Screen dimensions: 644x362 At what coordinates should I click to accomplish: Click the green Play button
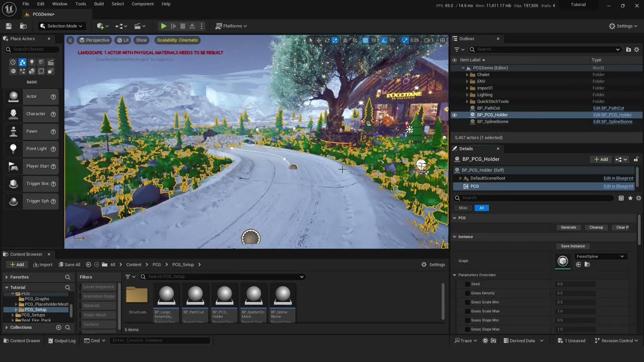(x=164, y=26)
